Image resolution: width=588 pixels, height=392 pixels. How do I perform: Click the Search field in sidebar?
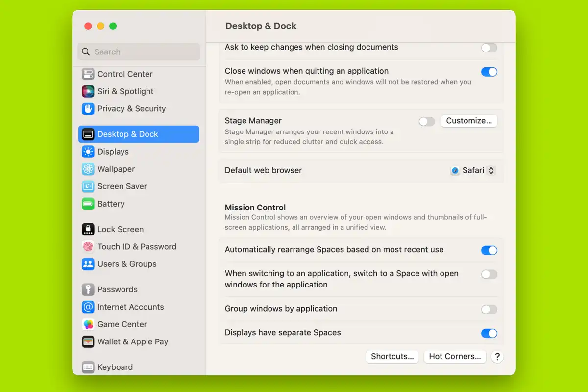[x=139, y=52]
